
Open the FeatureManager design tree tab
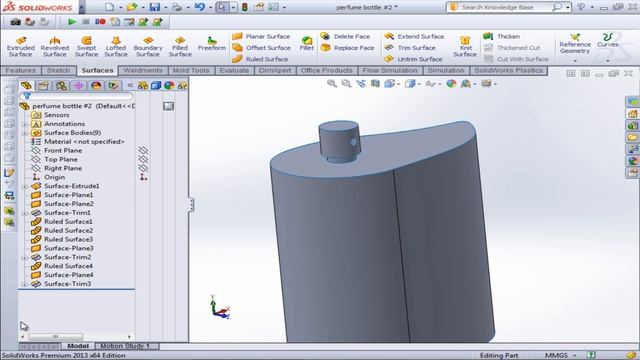pyautogui.click(x=26, y=85)
